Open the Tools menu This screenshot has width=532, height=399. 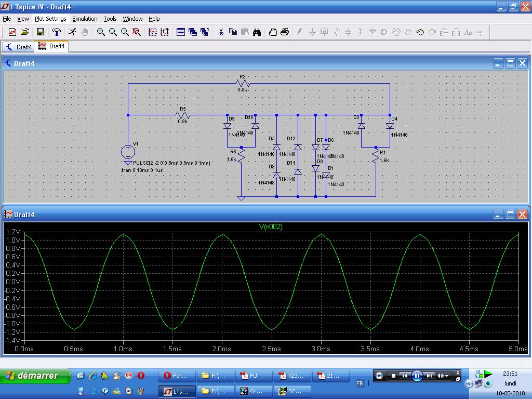pos(110,19)
